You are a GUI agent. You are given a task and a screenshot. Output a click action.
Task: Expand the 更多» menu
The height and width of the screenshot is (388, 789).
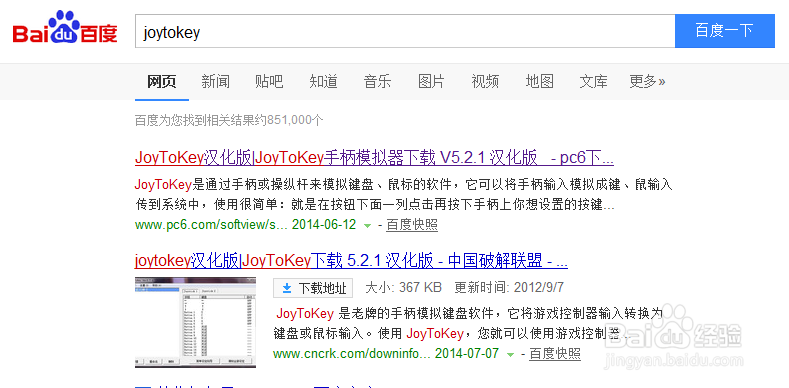coord(647,82)
